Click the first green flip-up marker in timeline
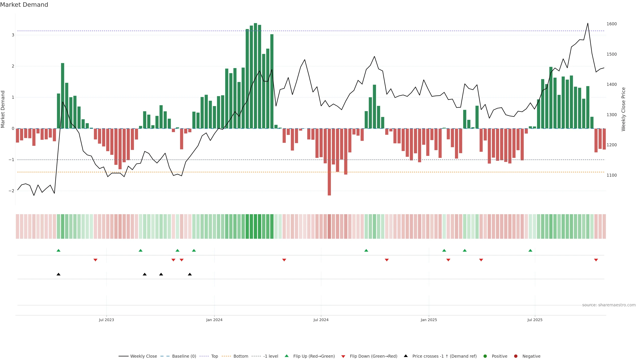The image size is (644, 362). tap(59, 250)
